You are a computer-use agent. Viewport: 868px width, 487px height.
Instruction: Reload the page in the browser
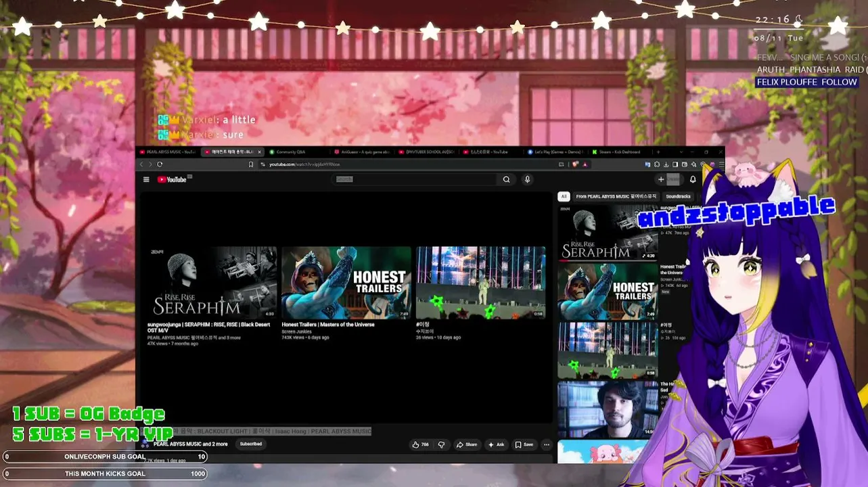click(x=160, y=164)
